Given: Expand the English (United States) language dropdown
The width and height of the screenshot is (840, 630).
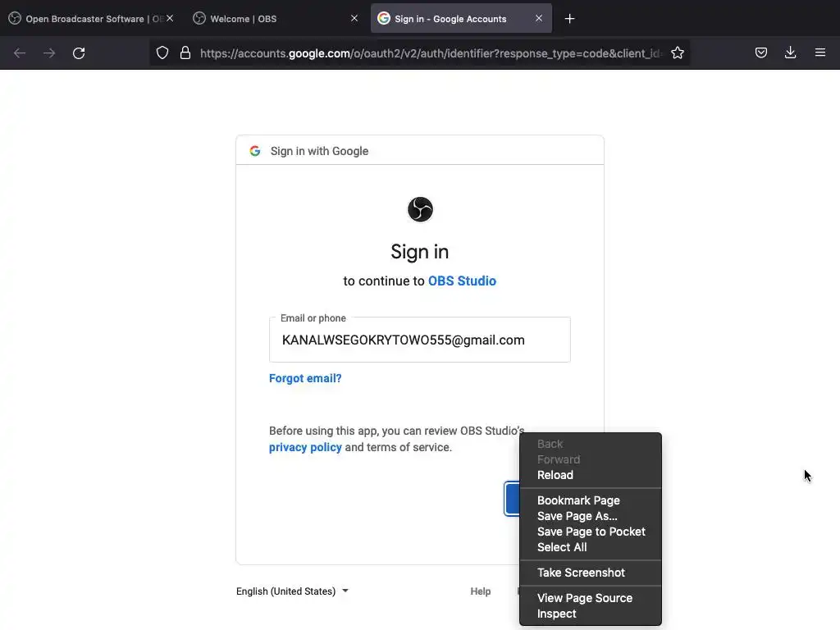Looking at the screenshot, I should [293, 591].
